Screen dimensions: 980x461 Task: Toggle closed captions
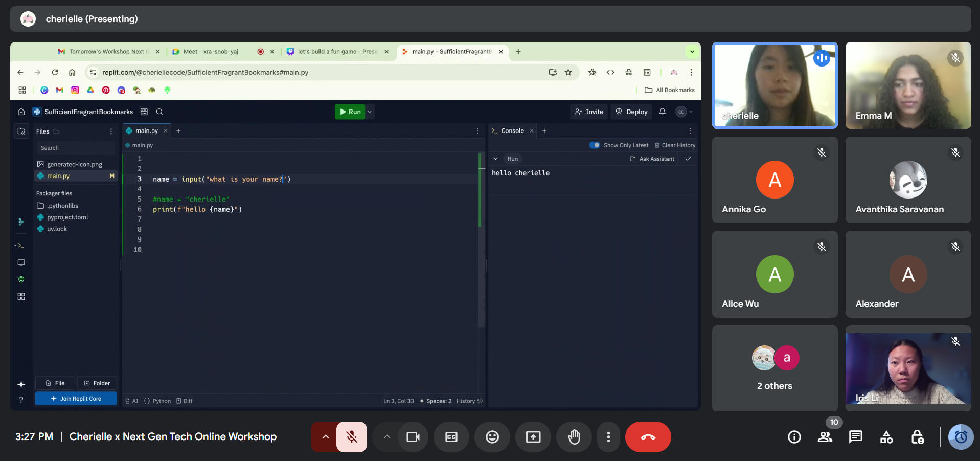point(451,437)
